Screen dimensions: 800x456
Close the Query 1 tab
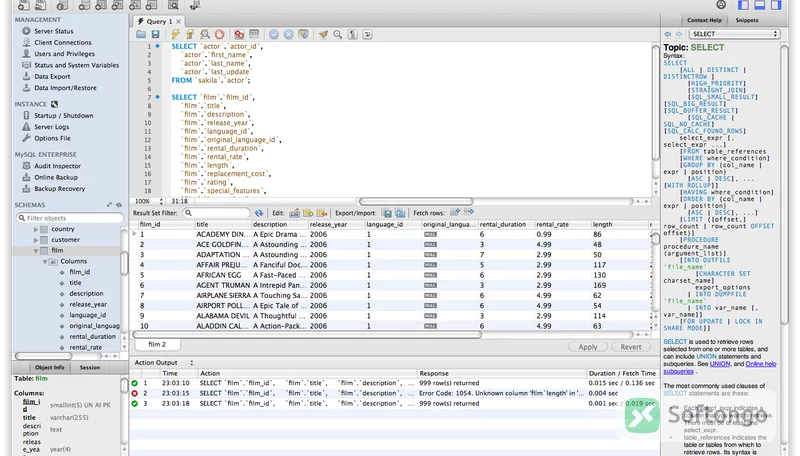(179, 21)
